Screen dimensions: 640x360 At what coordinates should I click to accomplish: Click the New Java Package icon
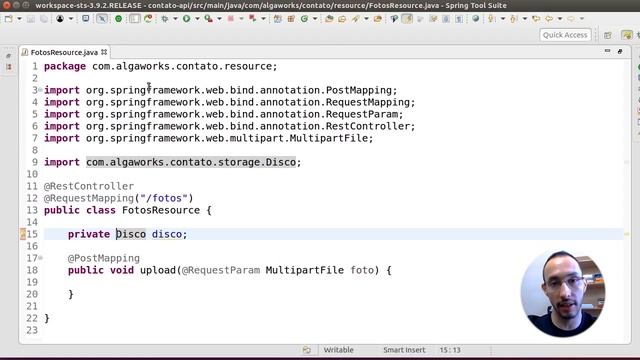[278, 19]
